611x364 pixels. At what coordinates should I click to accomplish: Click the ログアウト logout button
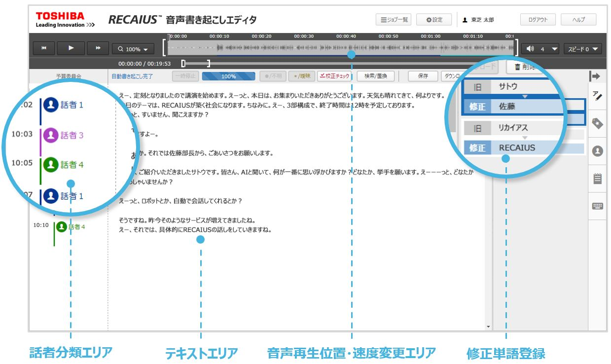538,20
